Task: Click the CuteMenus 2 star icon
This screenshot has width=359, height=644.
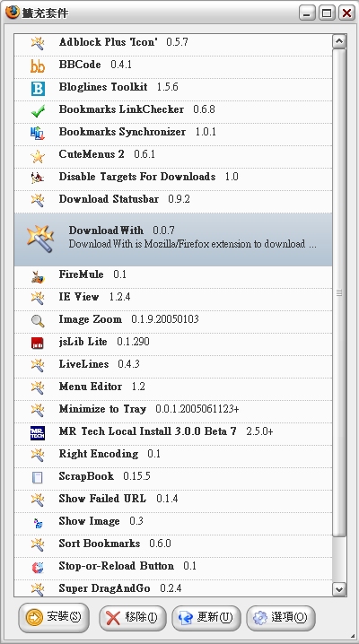Action: click(x=38, y=155)
